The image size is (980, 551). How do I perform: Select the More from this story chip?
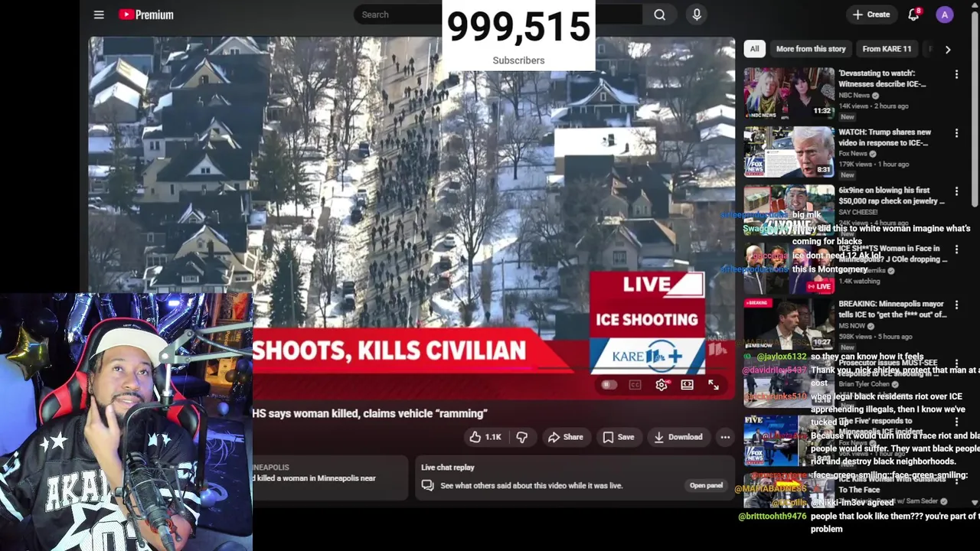811,49
